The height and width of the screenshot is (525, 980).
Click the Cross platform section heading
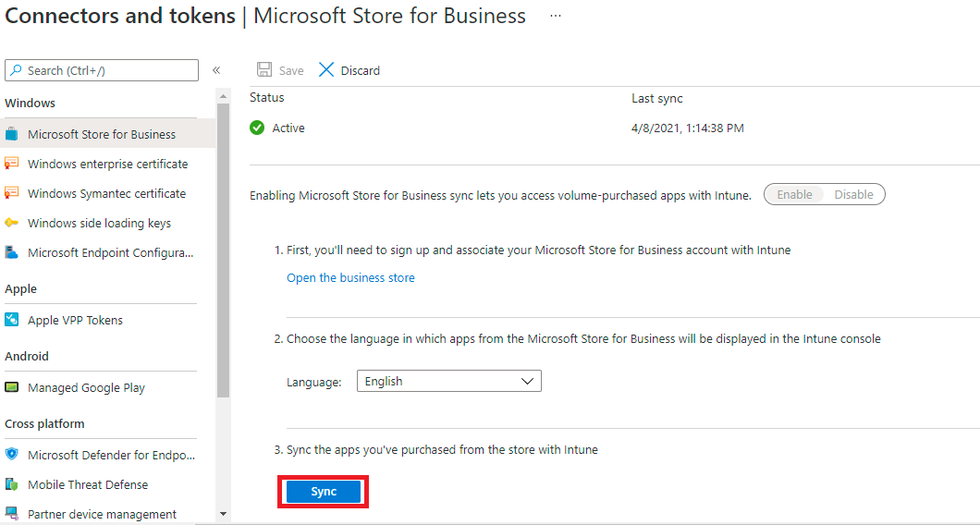[44, 423]
